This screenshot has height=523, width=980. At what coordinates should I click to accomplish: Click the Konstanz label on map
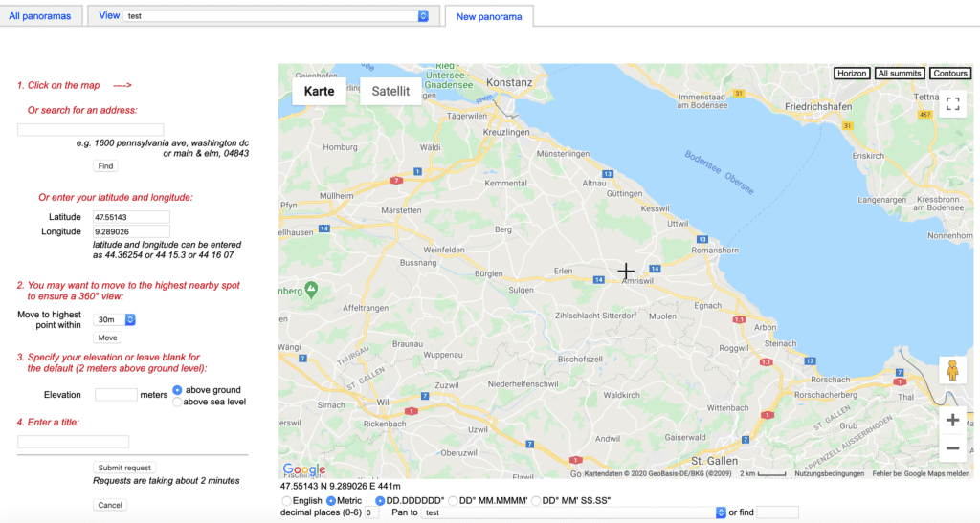(x=509, y=82)
